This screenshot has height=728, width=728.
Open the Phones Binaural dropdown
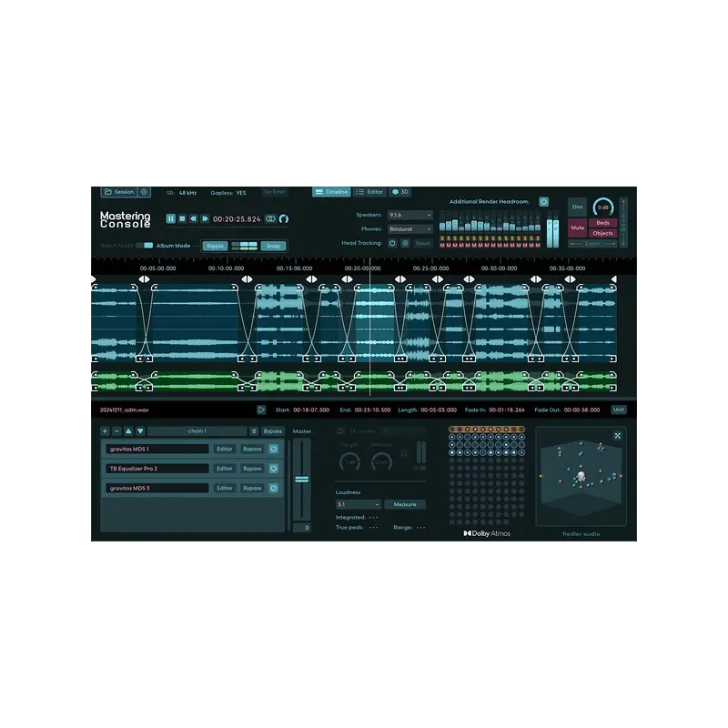(x=410, y=229)
